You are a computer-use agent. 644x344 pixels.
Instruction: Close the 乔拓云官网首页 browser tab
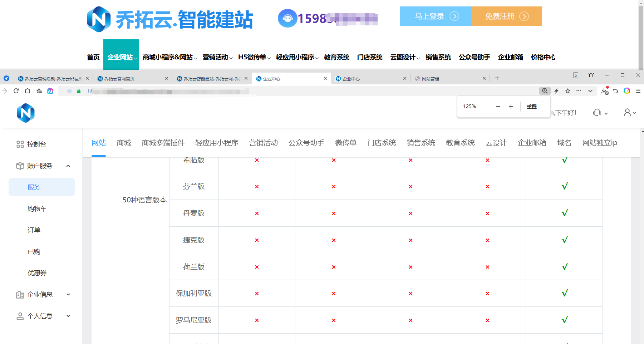[x=167, y=78]
